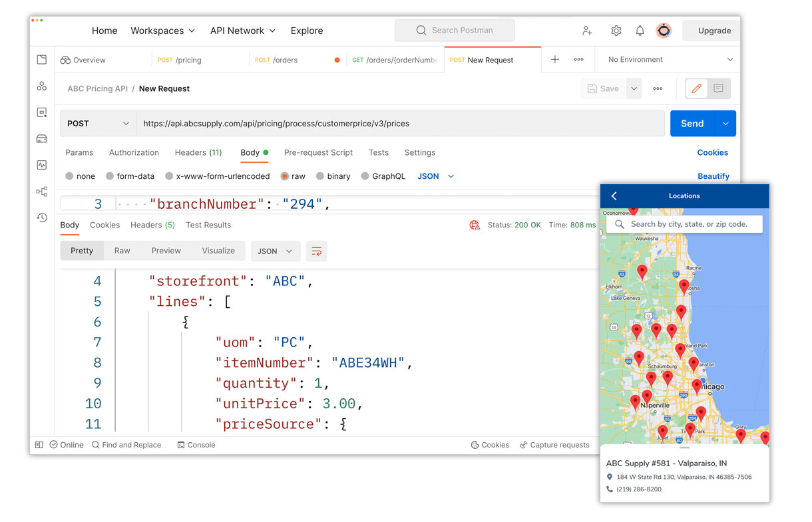Viewport: 812px width, 522px height.
Task: Switch to the Headers (11) request tab
Action: click(198, 152)
